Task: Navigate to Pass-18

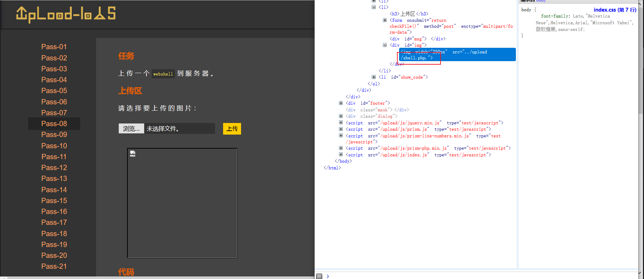Action: (x=54, y=234)
